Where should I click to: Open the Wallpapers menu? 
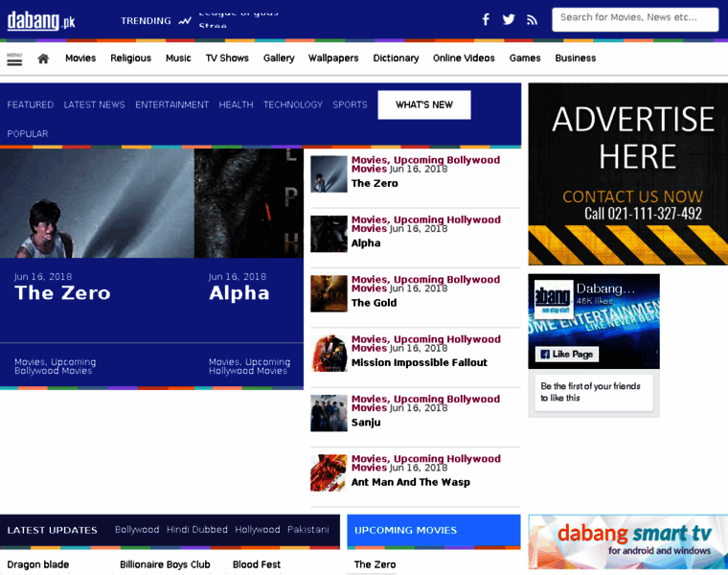coord(333,58)
